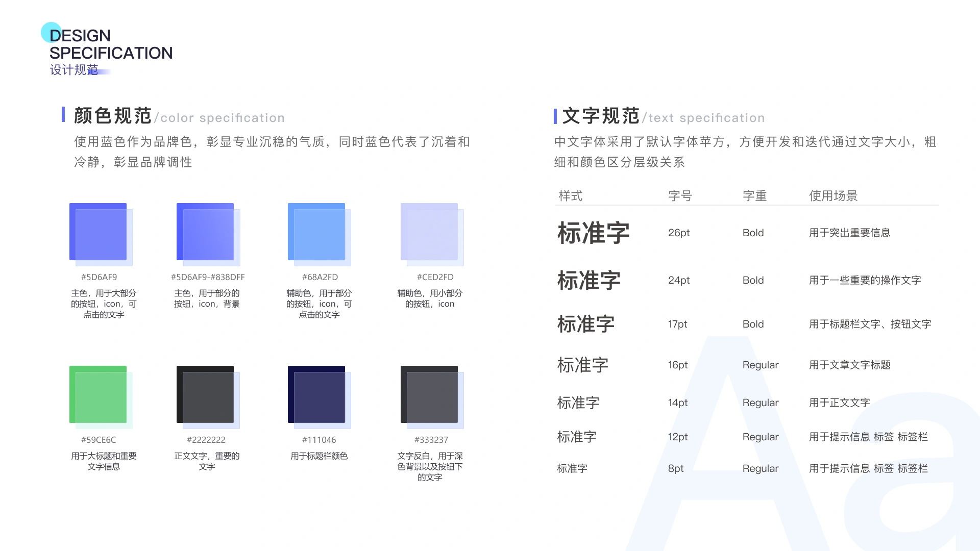Click the #CED2FD pale lavender swatch
Image resolution: width=980 pixels, height=551 pixels.
click(432, 234)
